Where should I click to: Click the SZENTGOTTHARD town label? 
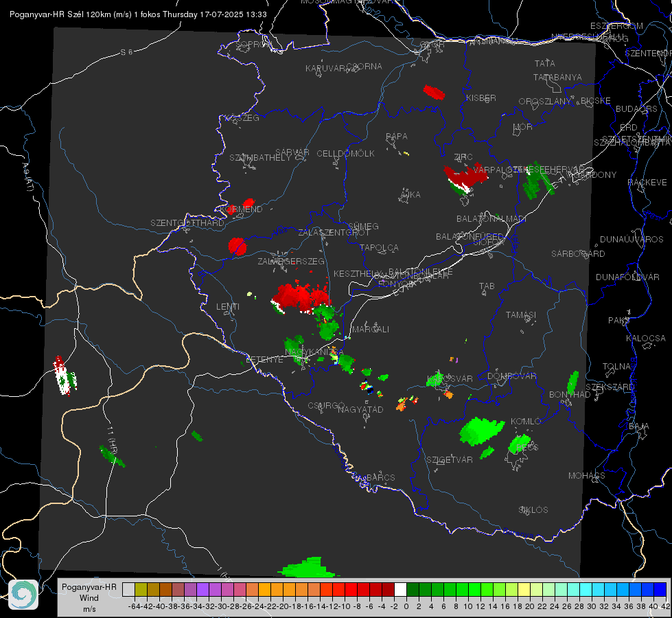tap(187, 223)
